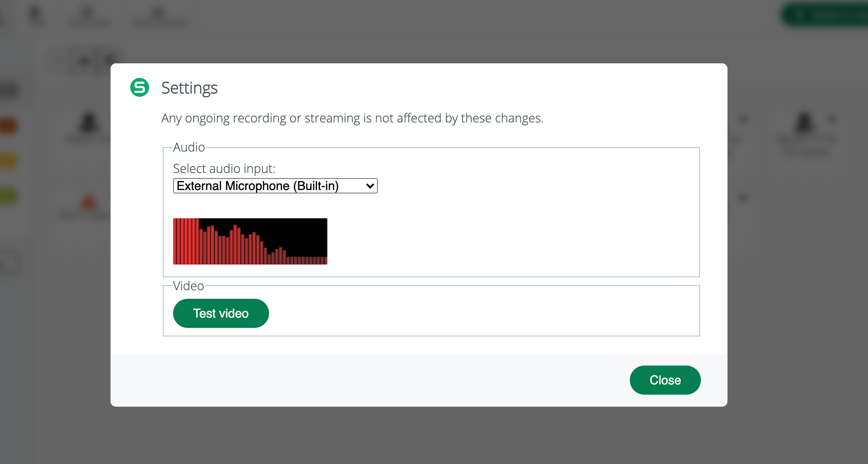This screenshot has width=868, height=464.
Task: Click the blurred dark green button at top right
Action: coord(825,15)
